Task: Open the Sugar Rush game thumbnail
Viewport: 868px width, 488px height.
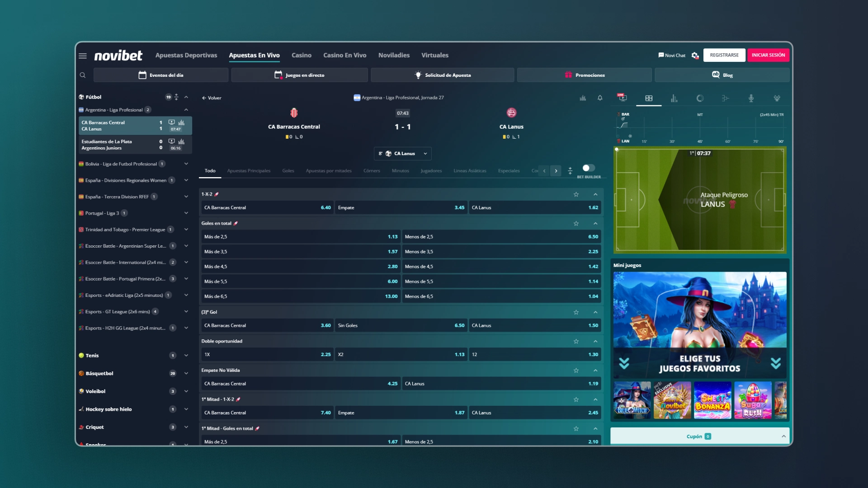Action: (x=753, y=400)
